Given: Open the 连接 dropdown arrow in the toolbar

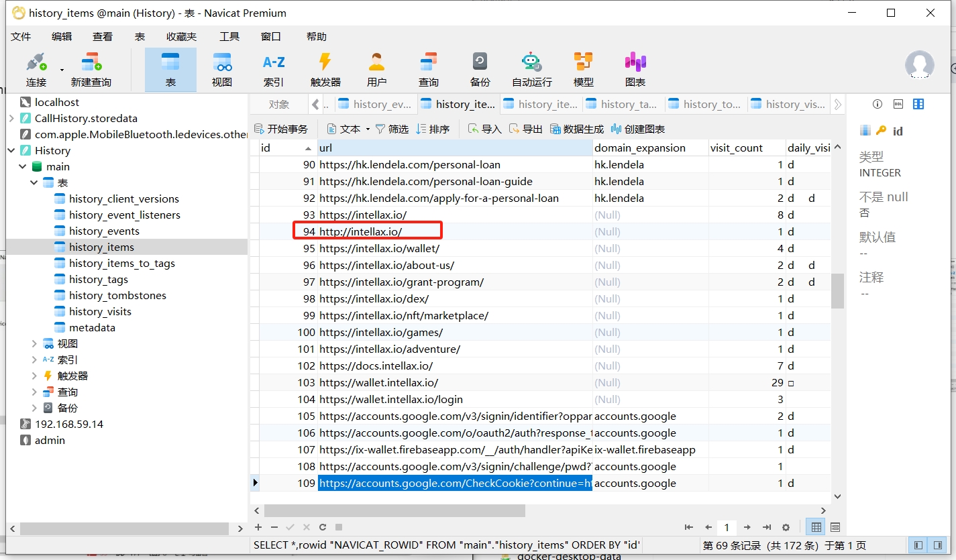Looking at the screenshot, I should coord(62,70).
